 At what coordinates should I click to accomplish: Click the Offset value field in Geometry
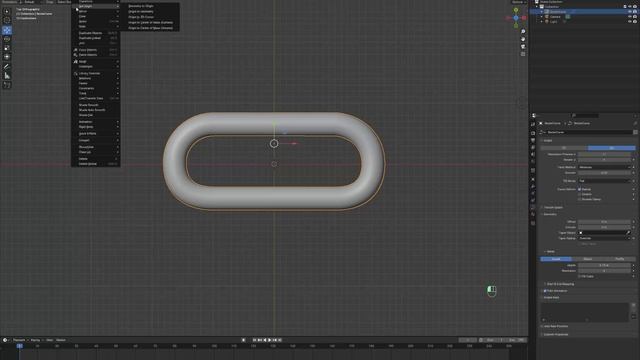pyautogui.click(x=604, y=222)
